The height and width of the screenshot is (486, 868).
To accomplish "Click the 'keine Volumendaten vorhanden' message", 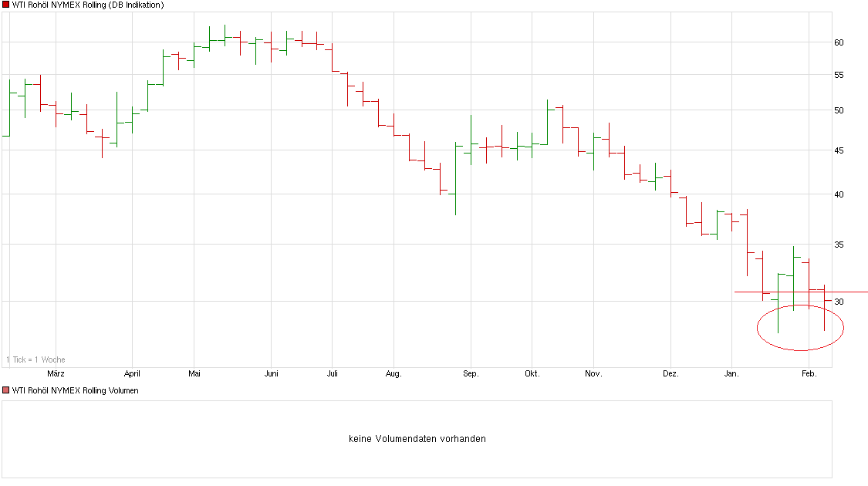I will [417, 437].
